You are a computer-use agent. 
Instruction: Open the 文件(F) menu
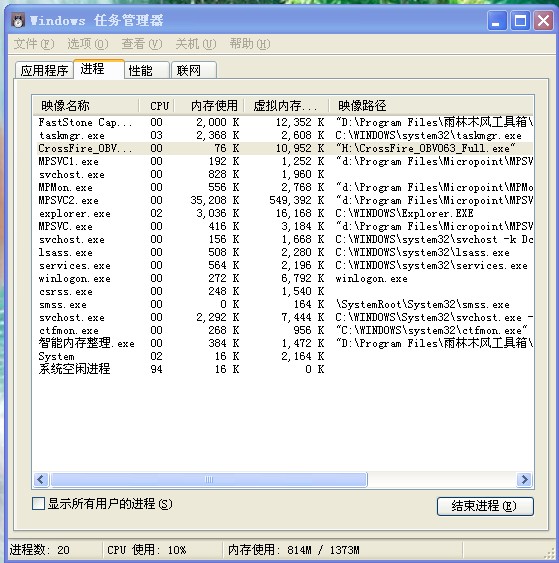click(x=34, y=44)
